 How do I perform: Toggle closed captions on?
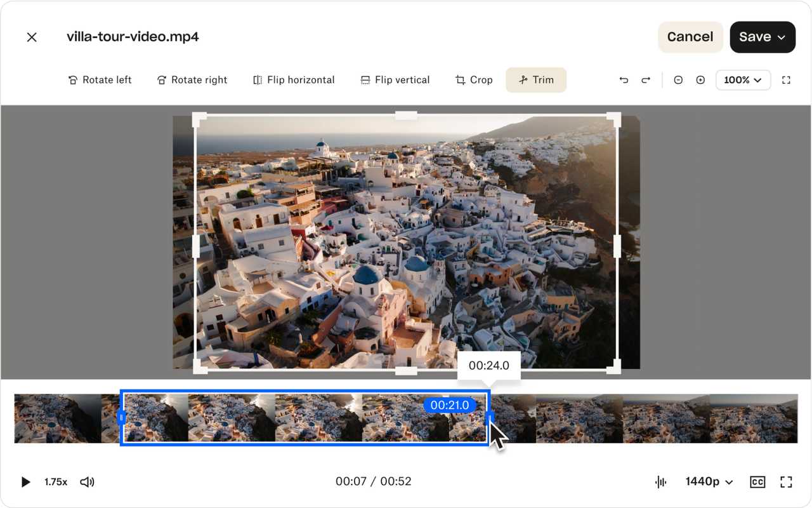pyautogui.click(x=757, y=481)
